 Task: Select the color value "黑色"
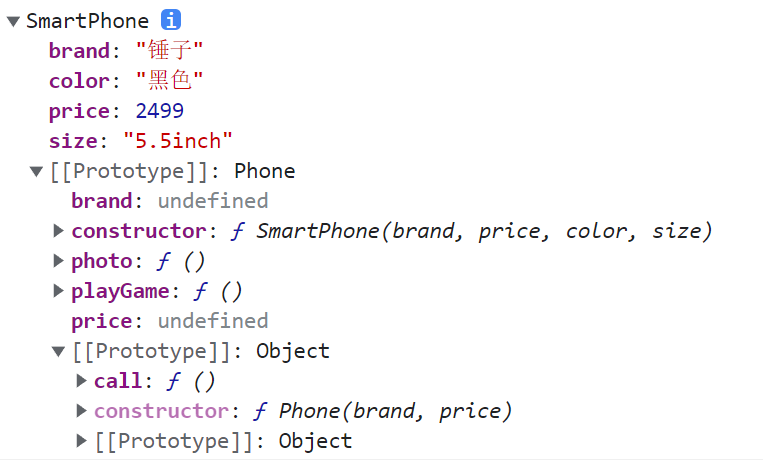(169, 80)
